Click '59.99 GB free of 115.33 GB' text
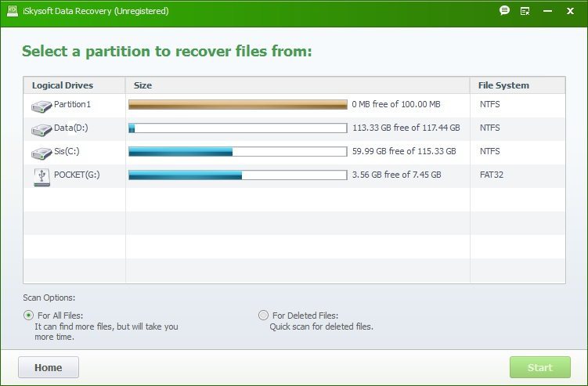The width and height of the screenshot is (588, 386). (404, 151)
